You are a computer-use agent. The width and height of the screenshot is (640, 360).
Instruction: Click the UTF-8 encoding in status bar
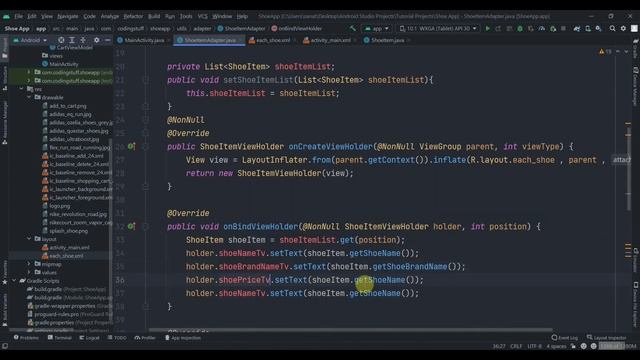click(534, 346)
